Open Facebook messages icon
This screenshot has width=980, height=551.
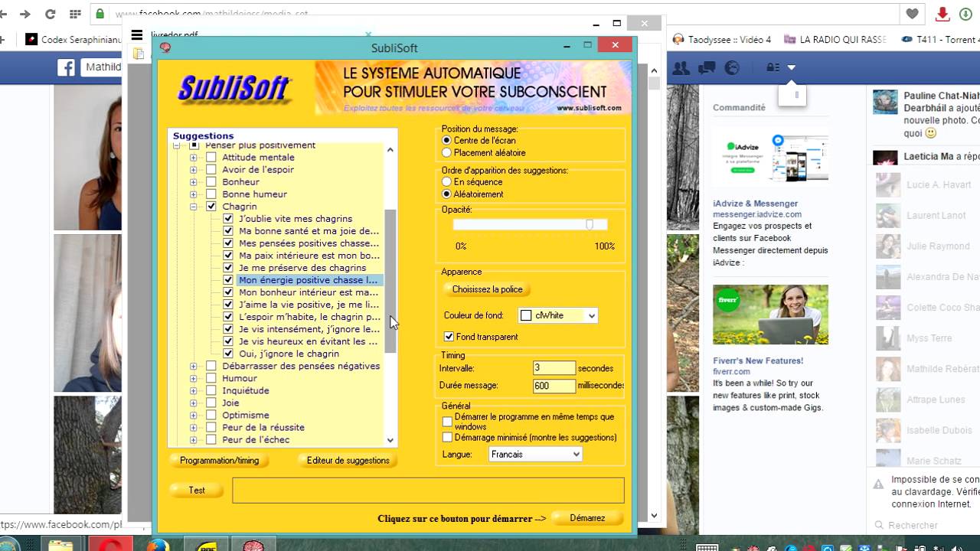pyautogui.click(x=707, y=67)
